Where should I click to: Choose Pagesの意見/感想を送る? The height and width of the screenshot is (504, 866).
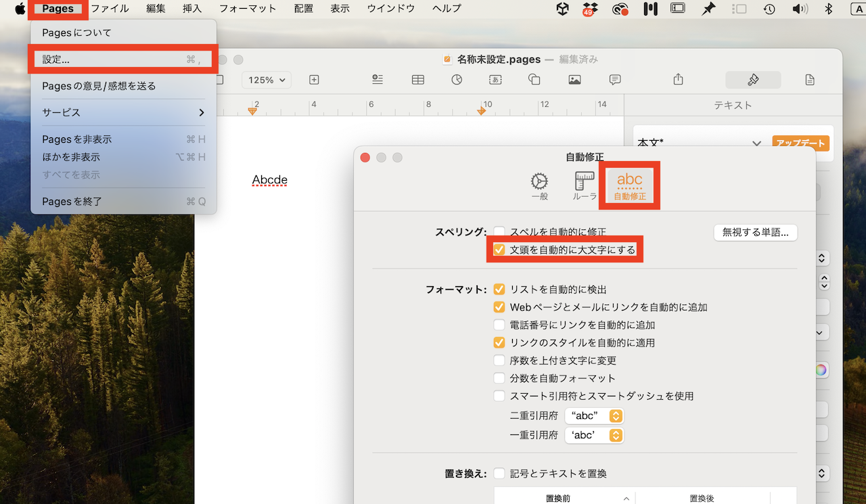[x=123, y=86]
